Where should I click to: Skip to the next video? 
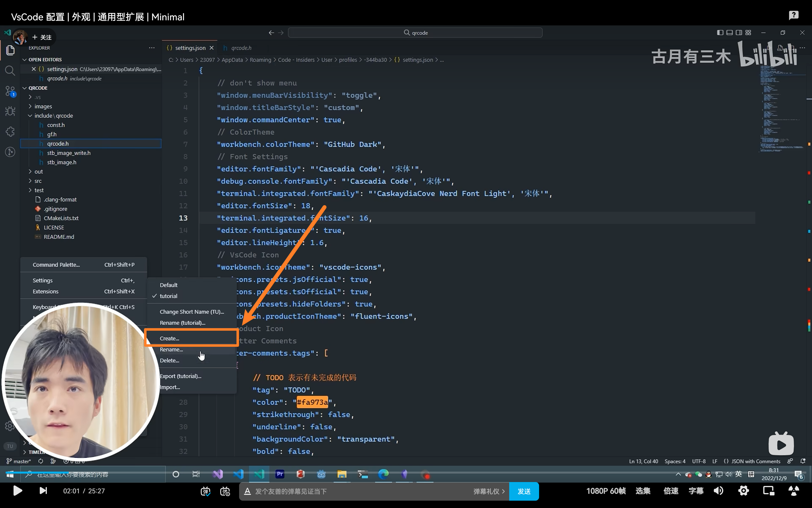43,491
